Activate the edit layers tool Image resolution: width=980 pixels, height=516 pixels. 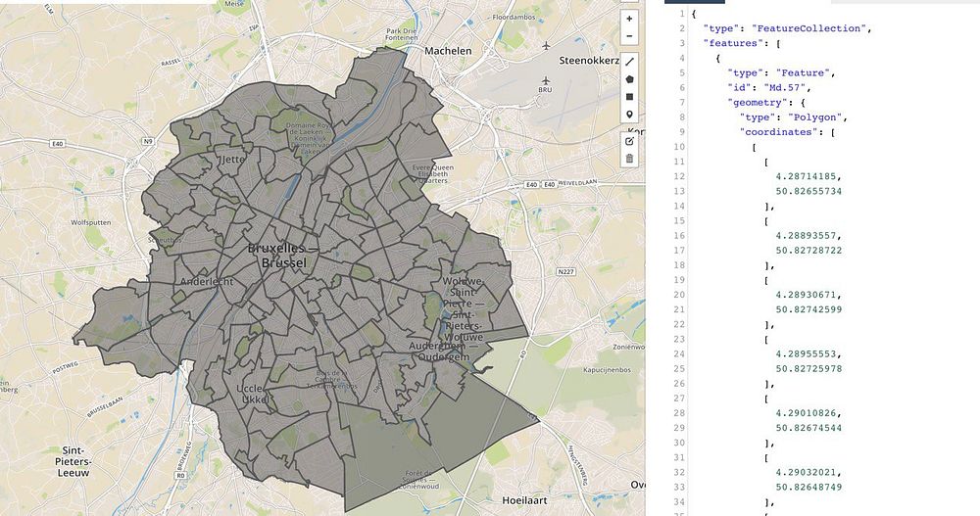[x=629, y=141]
